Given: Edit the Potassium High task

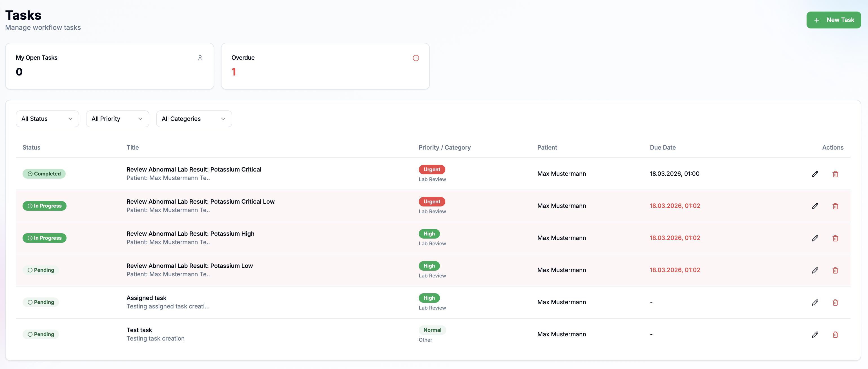Looking at the screenshot, I should tap(815, 238).
